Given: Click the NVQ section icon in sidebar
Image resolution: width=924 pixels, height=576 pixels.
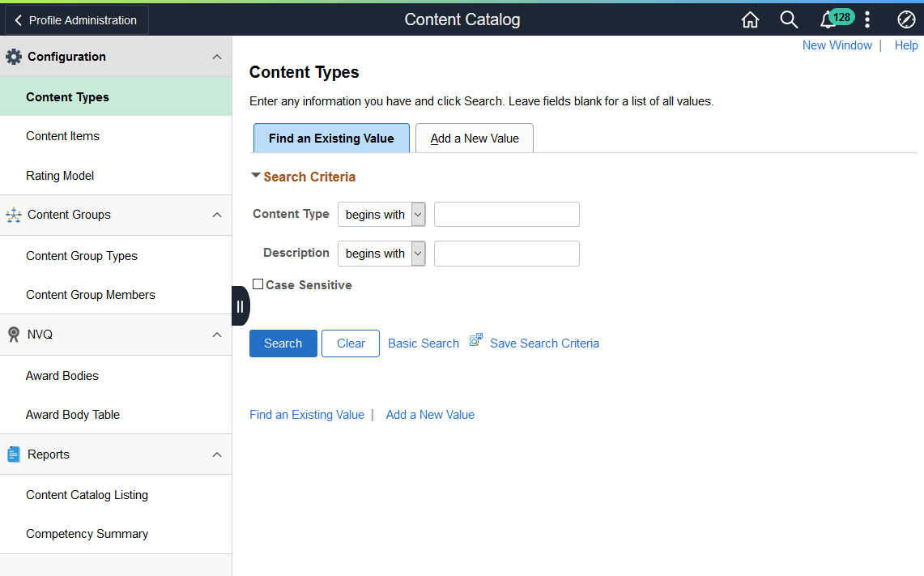Looking at the screenshot, I should pyautogui.click(x=13, y=334).
